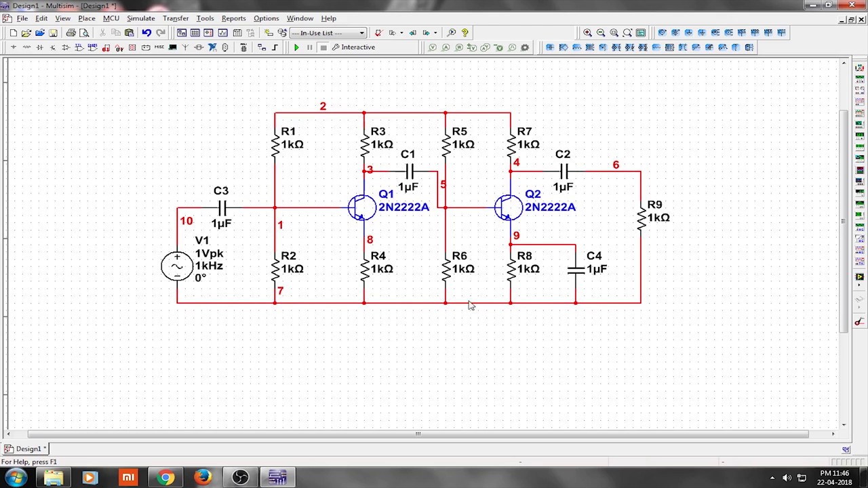Screen dimensions: 868x488
Task: Click the Place TTL component icon
Action: (x=79, y=47)
